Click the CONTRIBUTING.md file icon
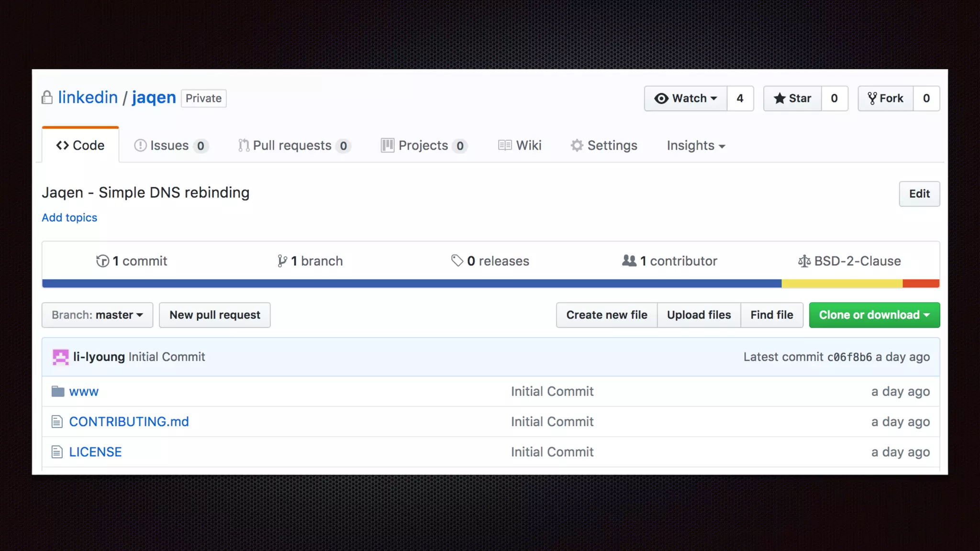The image size is (980, 551). coord(57,421)
